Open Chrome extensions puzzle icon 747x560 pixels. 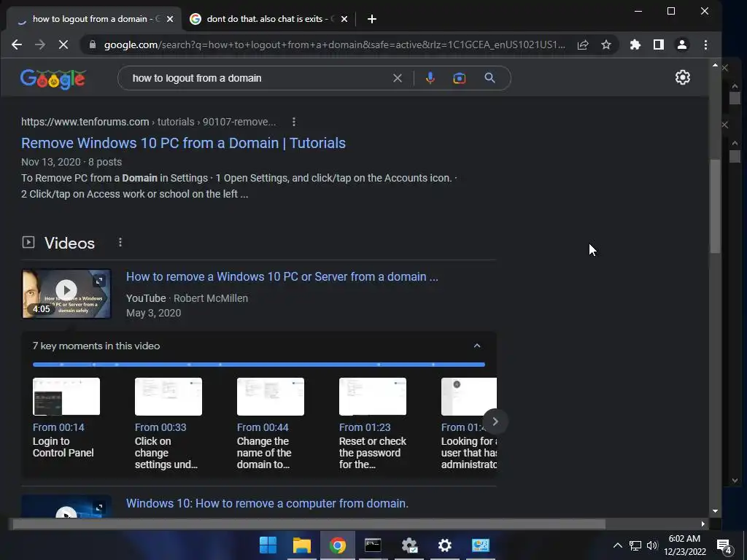(x=635, y=44)
